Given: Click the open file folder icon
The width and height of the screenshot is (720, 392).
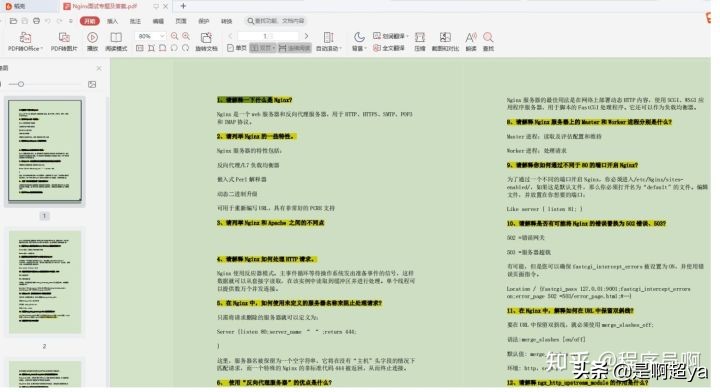Looking at the screenshot, I should pyautogui.click(x=13, y=21).
